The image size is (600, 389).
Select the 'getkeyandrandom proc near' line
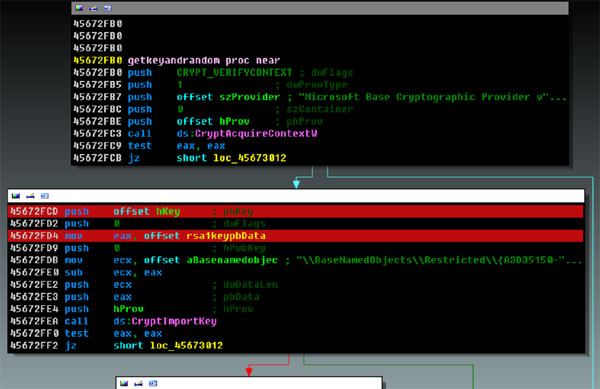[204, 60]
